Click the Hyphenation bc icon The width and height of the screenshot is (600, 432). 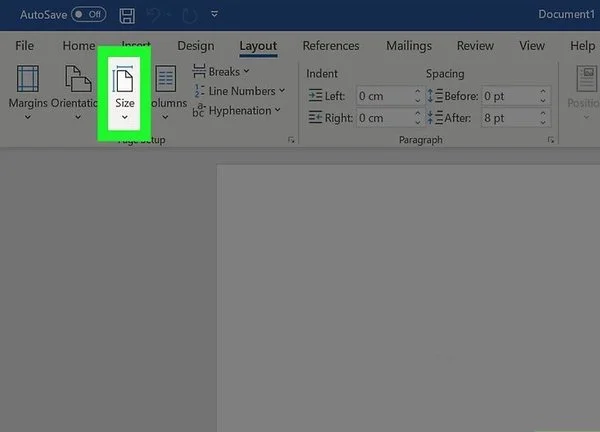pos(198,111)
